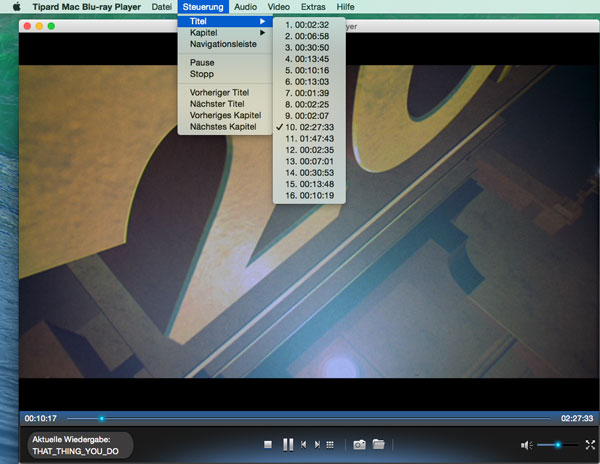Screen dimensions: 600x464
Task: Select title 3. 00:30:50
Action: [309, 48]
